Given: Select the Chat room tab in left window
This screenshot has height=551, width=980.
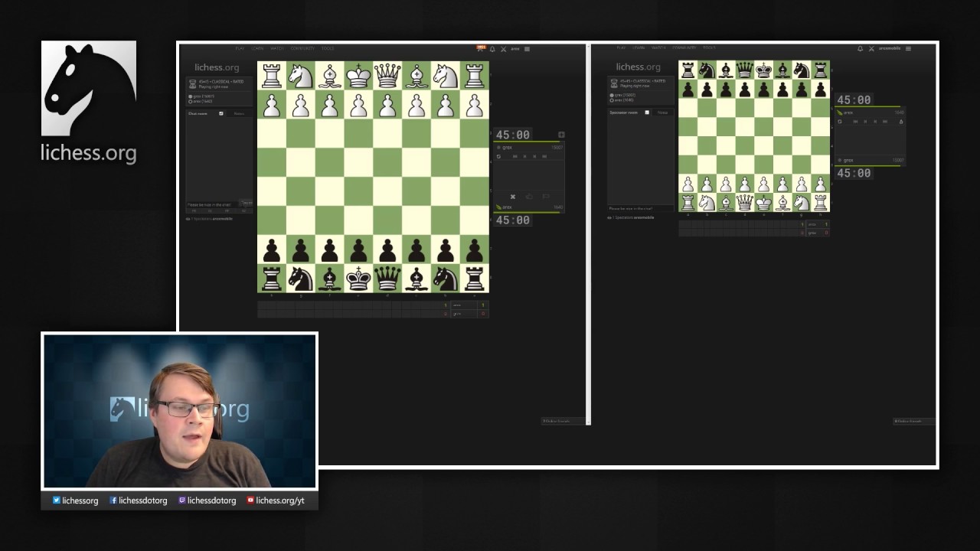Looking at the screenshot, I should (x=198, y=113).
